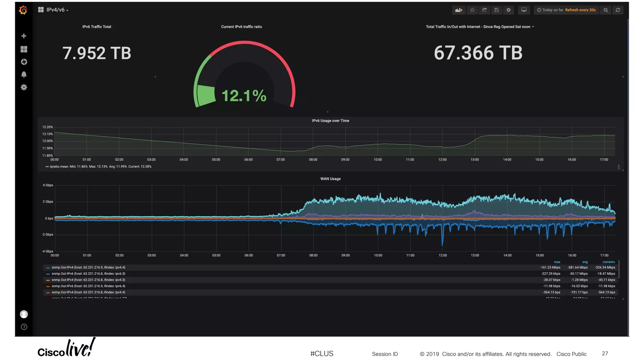Open the Explore compass icon in sidebar
644x362 pixels.
tap(24, 62)
